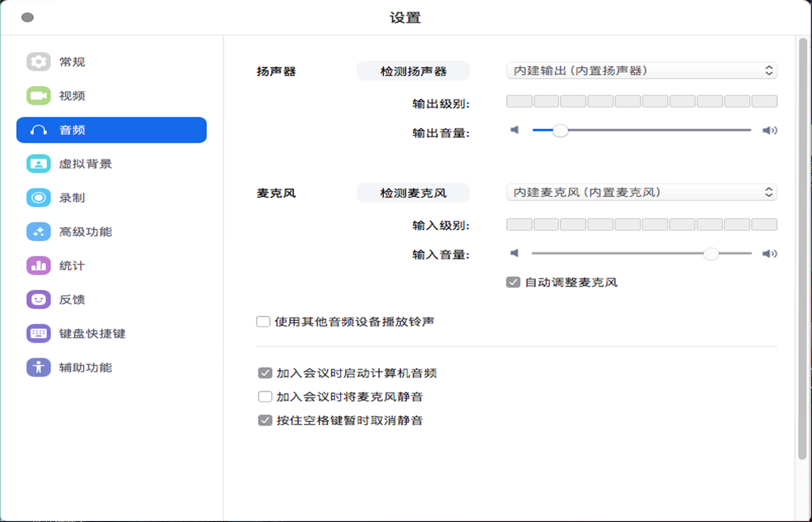Check 加入会议时将麦克风静音 option
This screenshot has width=812, height=522.
pyautogui.click(x=265, y=396)
